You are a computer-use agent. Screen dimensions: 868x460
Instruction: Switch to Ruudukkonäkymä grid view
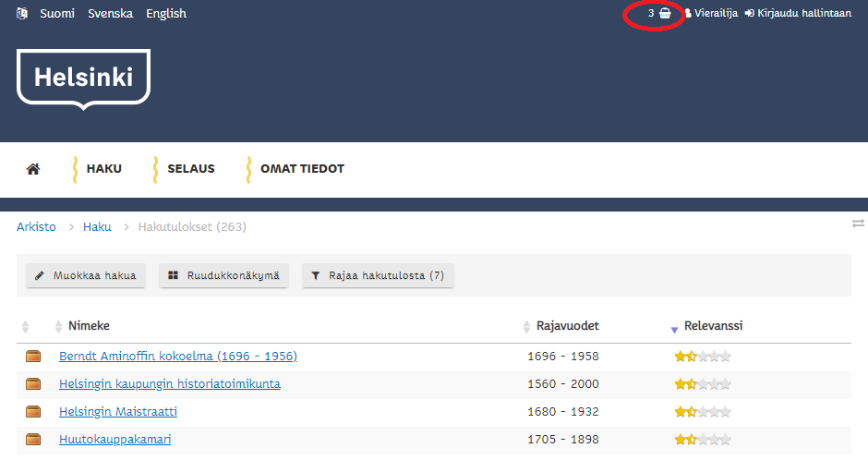point(224,275)
